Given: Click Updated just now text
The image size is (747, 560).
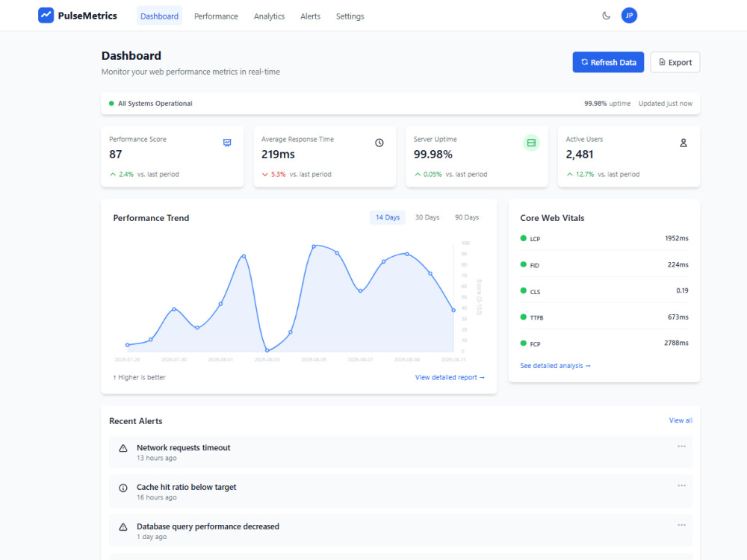Looking at the screenshot, I should (666, 103).
